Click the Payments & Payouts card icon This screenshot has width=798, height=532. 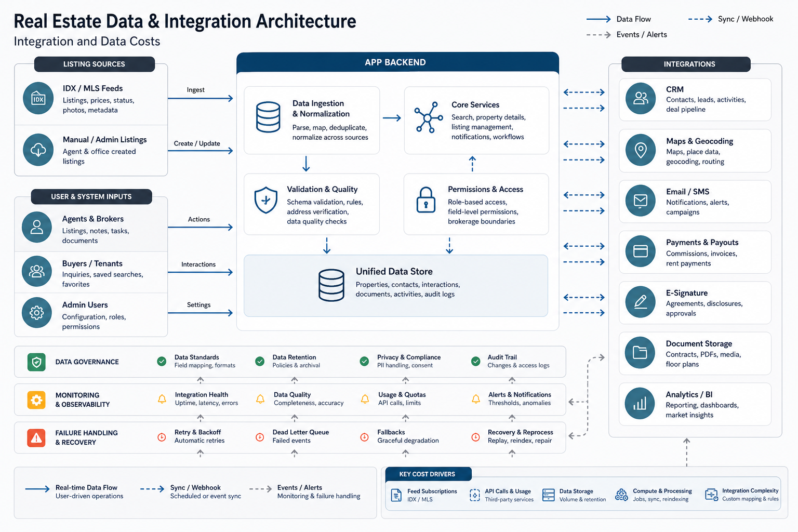point(641,251)
